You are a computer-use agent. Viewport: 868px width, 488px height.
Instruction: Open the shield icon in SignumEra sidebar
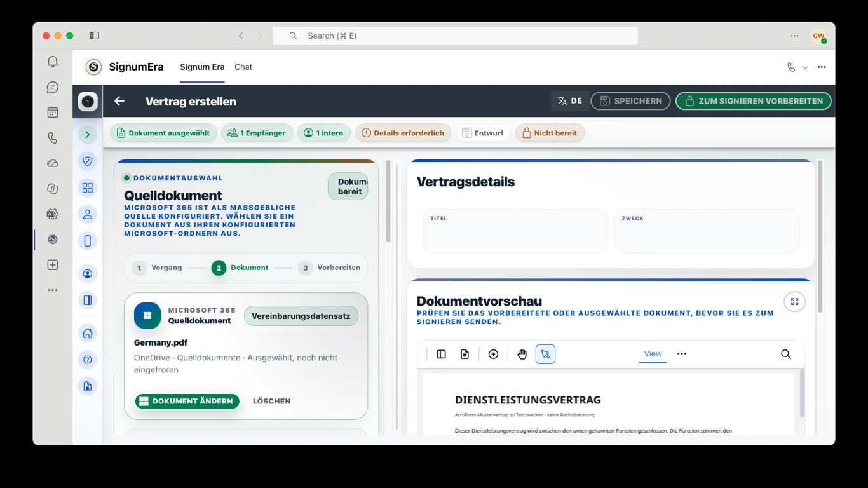click(x=88, y=161)
